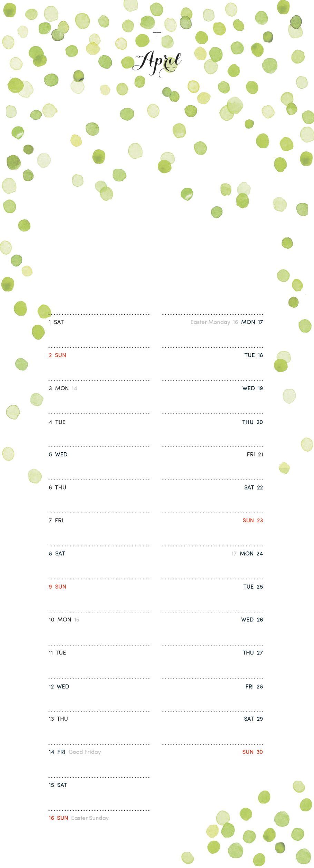
Task: Click the red 2 SUN entry
Action: point(57,355)
